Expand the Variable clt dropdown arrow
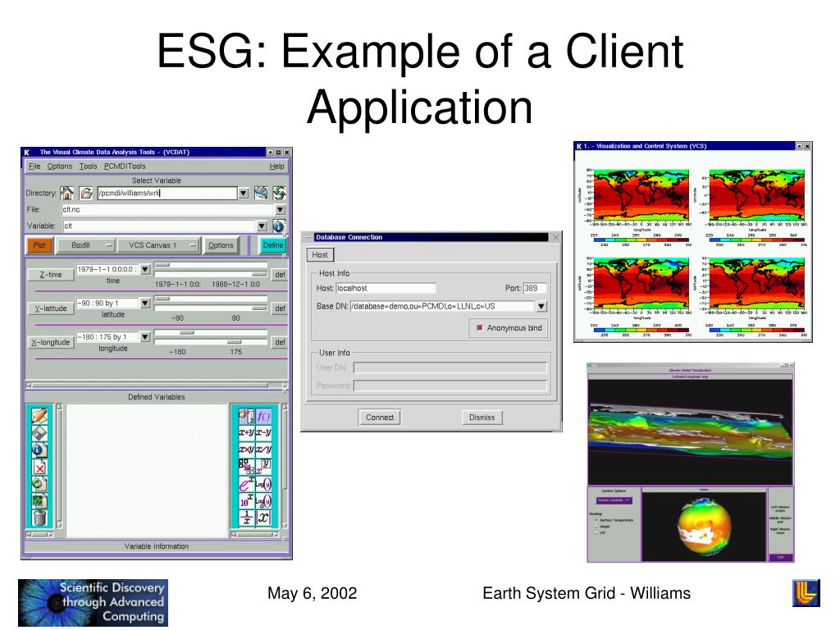The image size is (840, 630). tap(262, 226)
